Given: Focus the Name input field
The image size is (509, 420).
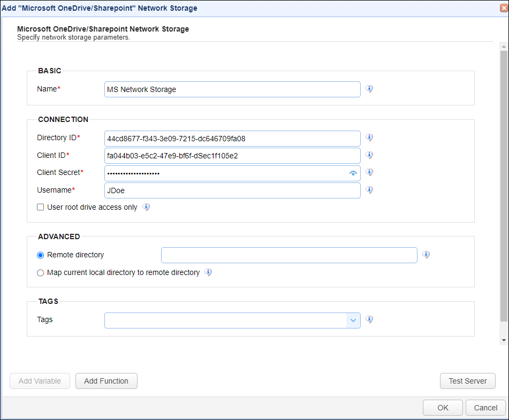Looking at the screenshot, I should (232, 89).
